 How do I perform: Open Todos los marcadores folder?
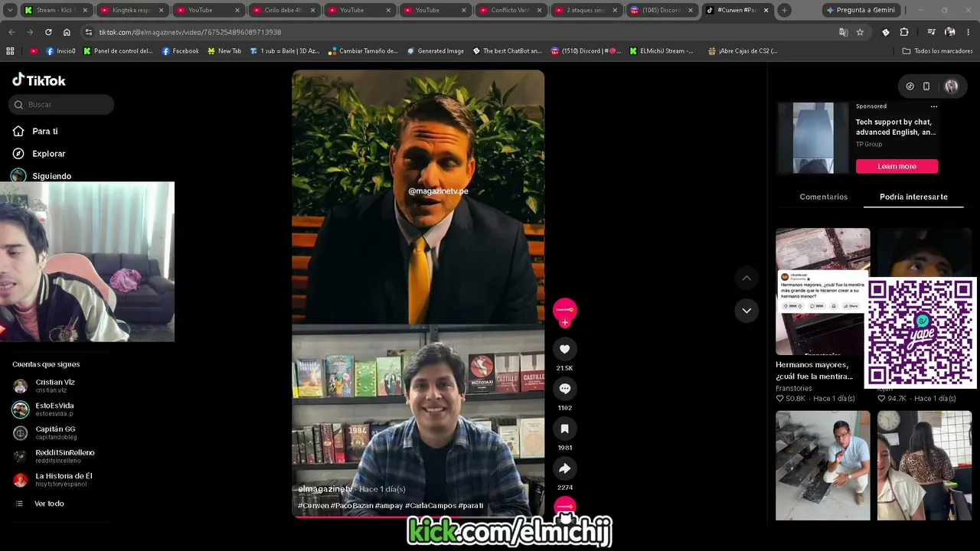pos(938,51)
